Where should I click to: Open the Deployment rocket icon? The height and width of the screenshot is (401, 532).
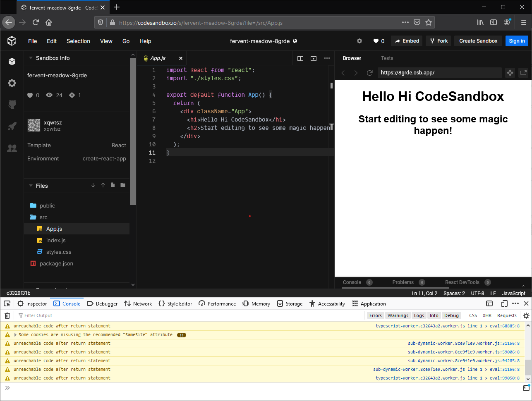12,126
